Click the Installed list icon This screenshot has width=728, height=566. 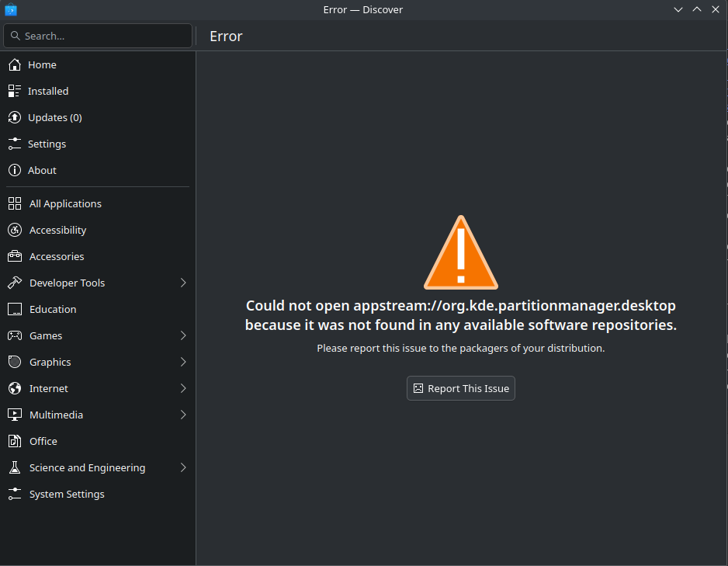[x=15, y=91]
